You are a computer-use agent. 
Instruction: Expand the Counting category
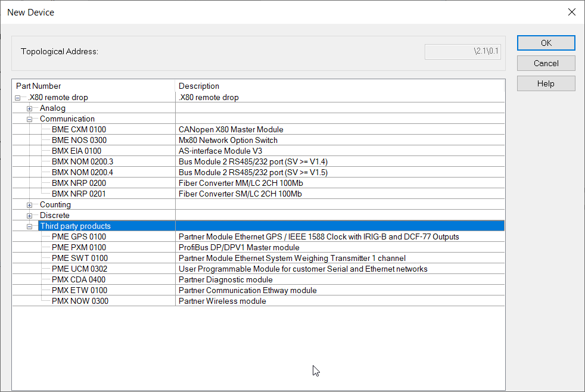pos(29,205)
